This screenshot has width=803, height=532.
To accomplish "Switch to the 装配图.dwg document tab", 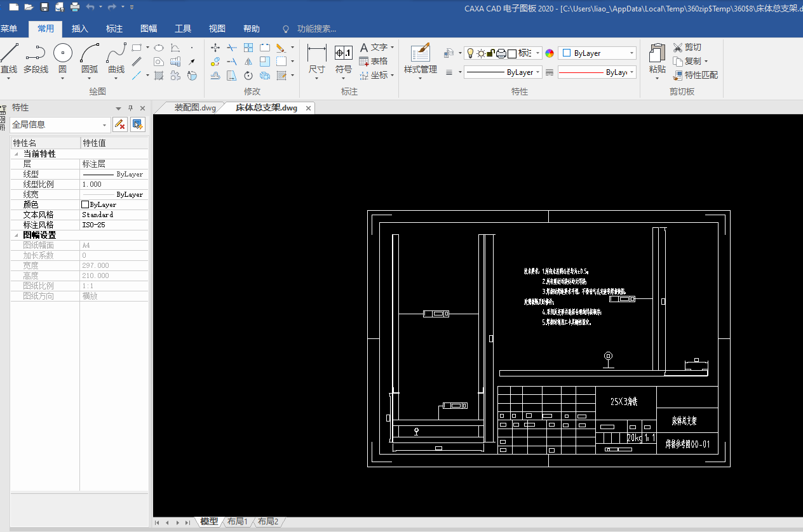I will (x=194, y=108).
